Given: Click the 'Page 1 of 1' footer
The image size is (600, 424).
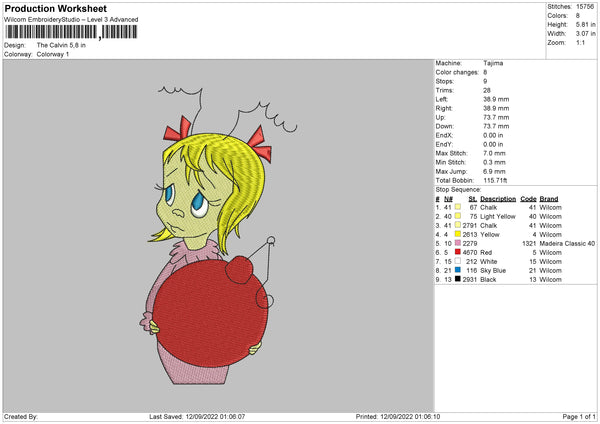Looking at the screenshot, I should coord(579,416).
